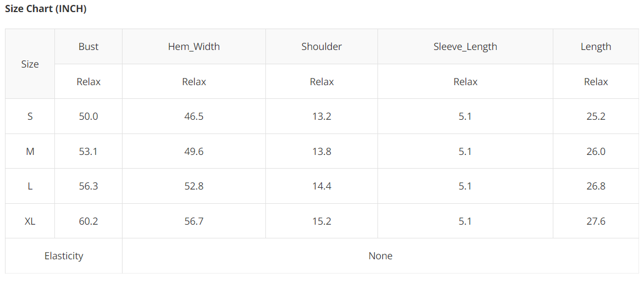
Task: Click the Bust column header
Action: coord(88,47)
